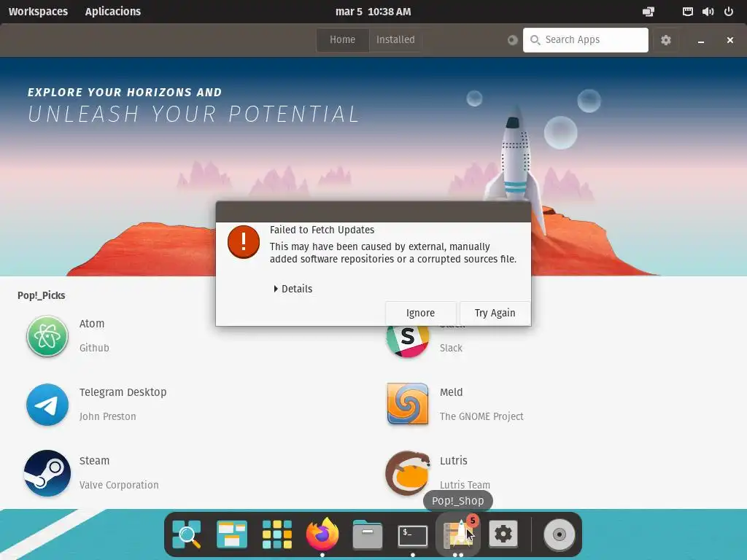Open the clock and calendar menu
Viewport: 747px width, 560px height.
click(373, 12)
